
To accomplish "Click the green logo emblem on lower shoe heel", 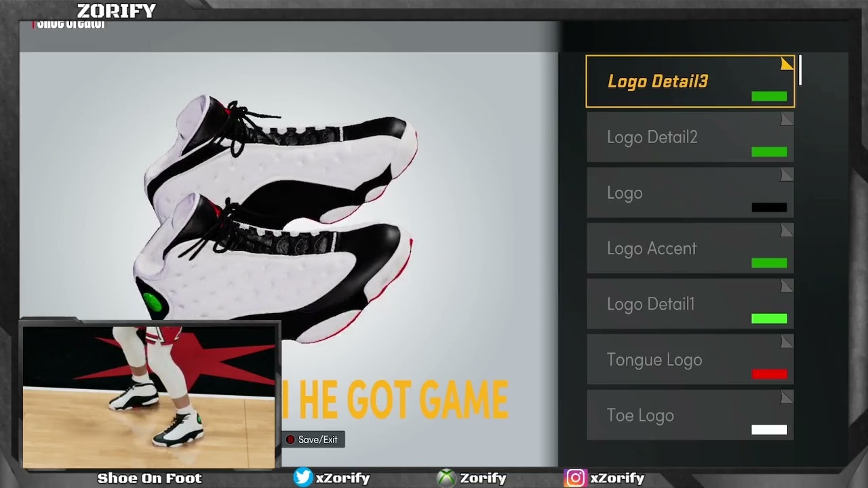I will [153, 303].
